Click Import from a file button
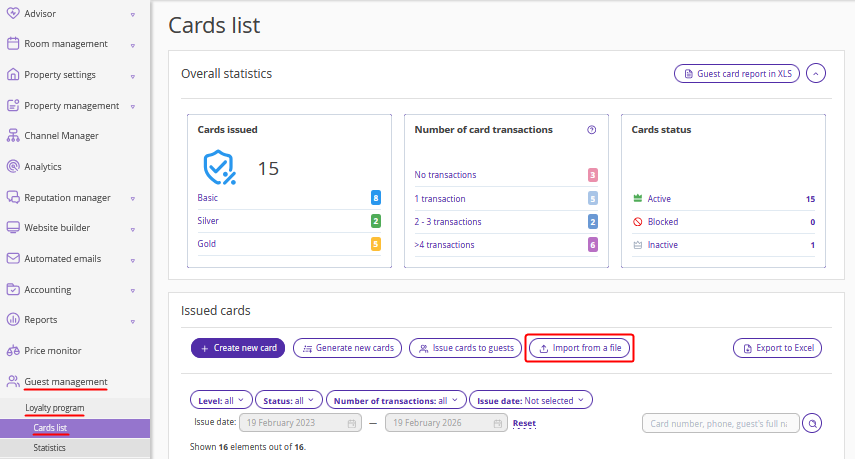855x459 pixels. tap(580, 348)
